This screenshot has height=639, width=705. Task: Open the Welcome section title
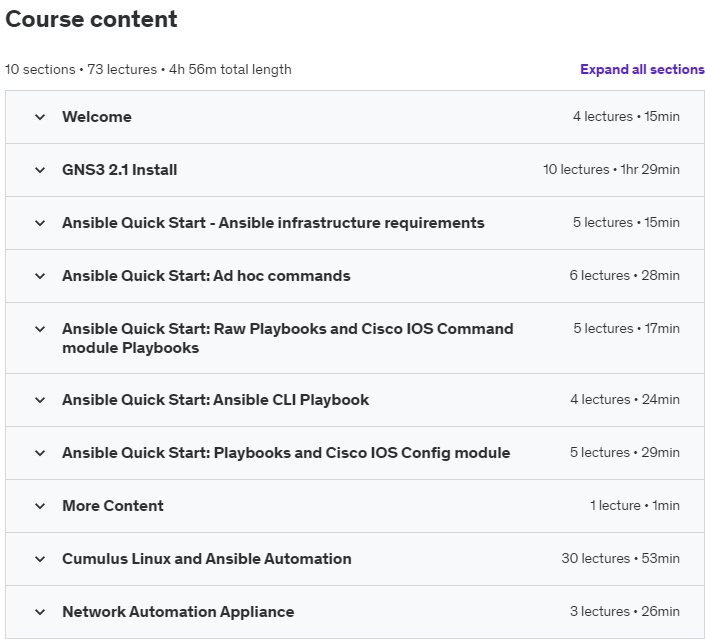coord(97,117)
